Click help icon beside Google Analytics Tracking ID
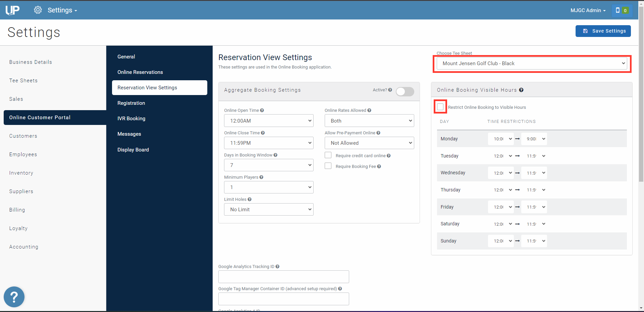Viewport: 644px width, 312px height. pos(277,267)
